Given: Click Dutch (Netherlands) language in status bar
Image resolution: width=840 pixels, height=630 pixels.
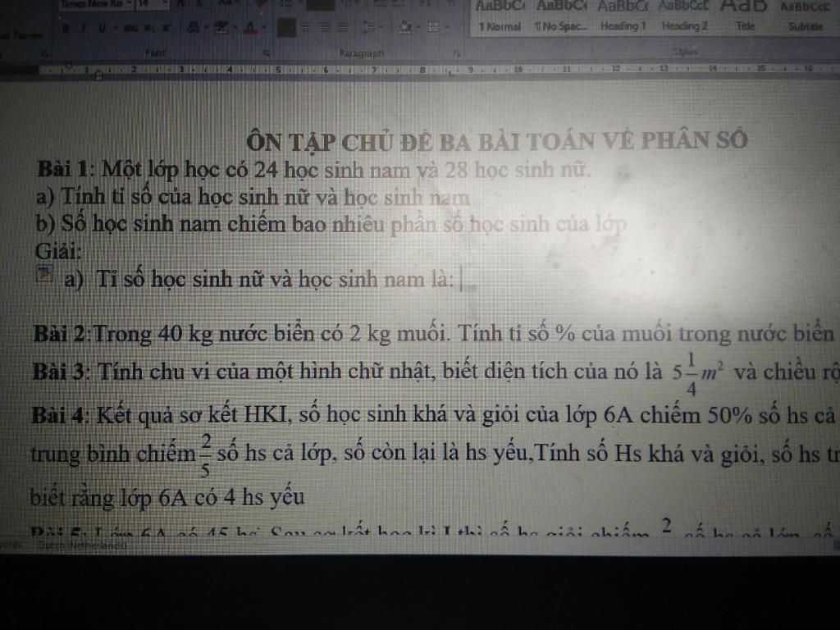Looking at the screenshot, I should coord(82,546).
